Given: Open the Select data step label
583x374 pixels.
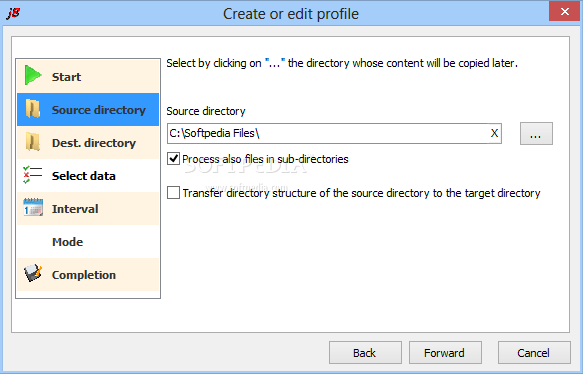Looking at the screenshot, I should point(84,176).
